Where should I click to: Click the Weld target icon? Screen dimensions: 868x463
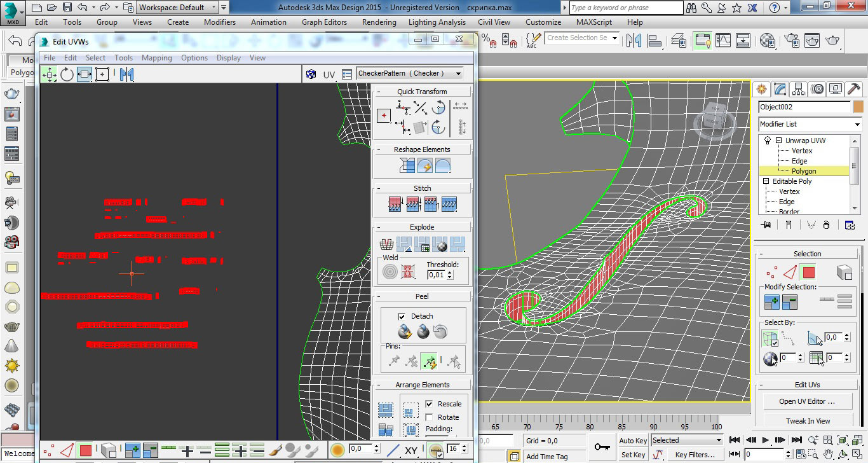point(390,272)
